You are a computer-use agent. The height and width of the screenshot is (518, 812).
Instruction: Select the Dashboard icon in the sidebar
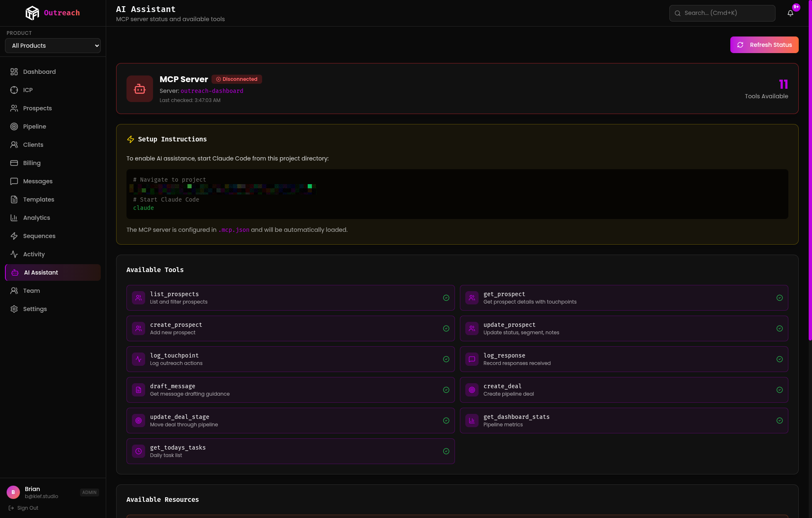pos(14,71)
